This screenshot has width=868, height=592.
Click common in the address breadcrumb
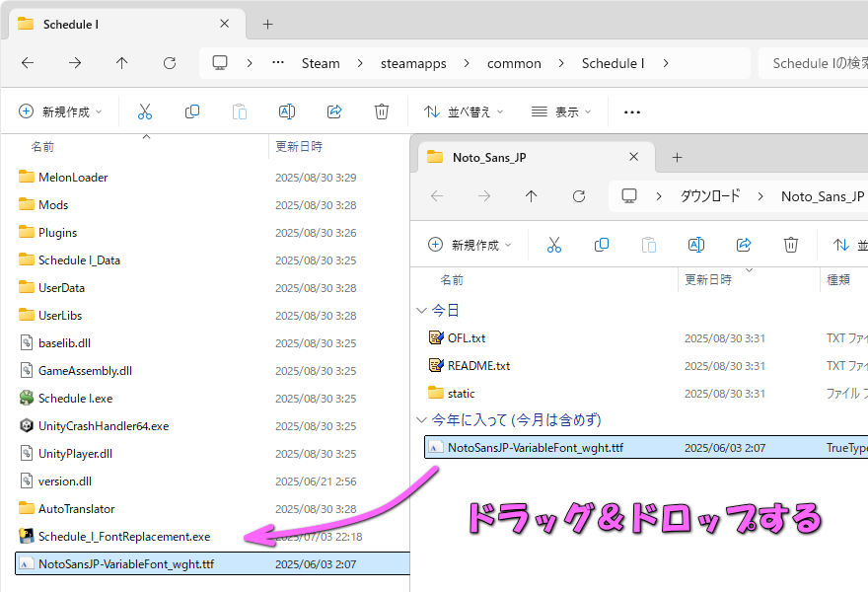coord(514,63)
